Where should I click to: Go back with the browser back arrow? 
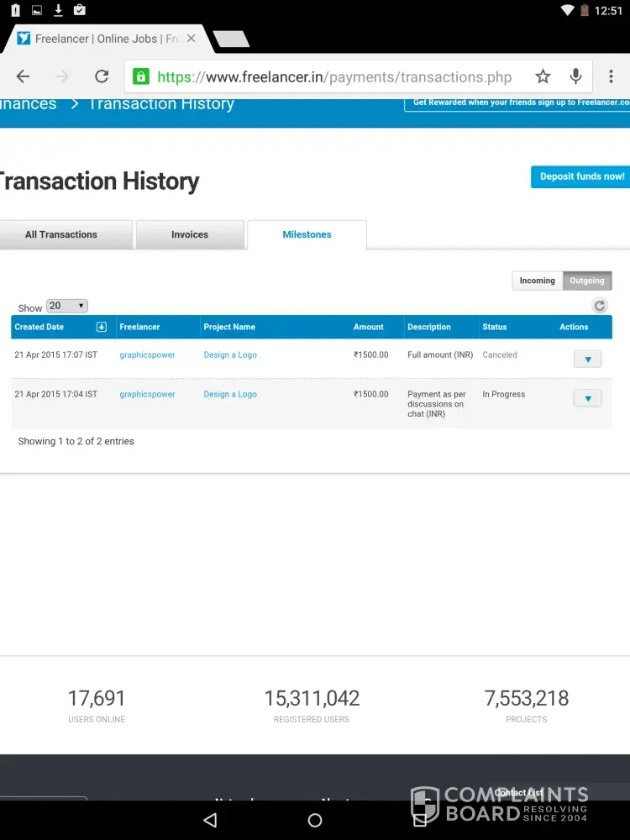click(23, 76)
